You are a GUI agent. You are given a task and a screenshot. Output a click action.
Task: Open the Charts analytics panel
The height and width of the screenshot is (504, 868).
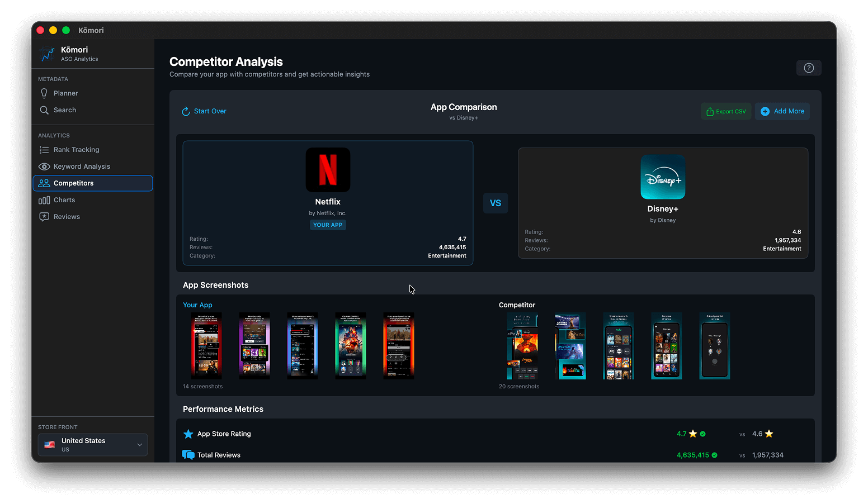coord(64,199)
